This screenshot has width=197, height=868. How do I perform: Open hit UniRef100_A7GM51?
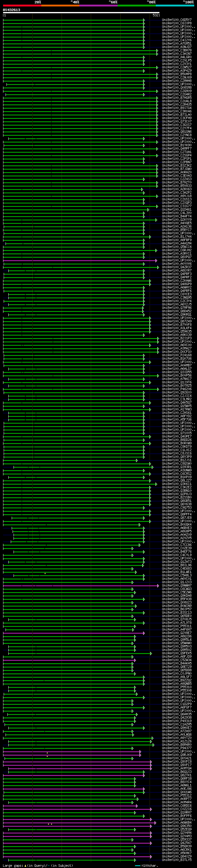tap(177, 43)
